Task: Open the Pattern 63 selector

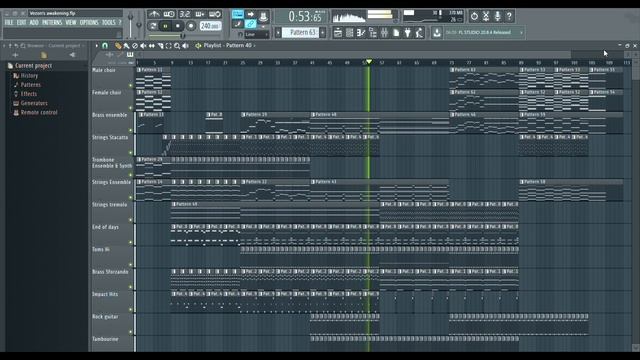Action: click(300, 32)
